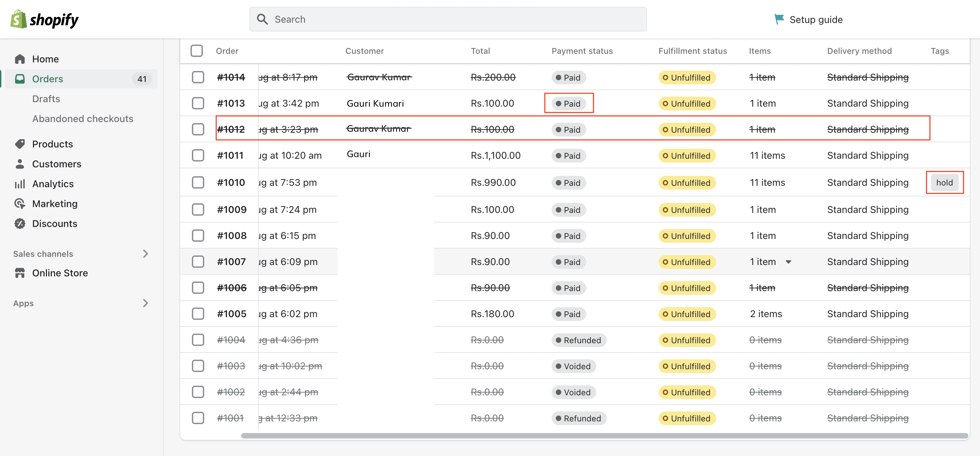Screen dimensions: 980x456
Task: Expand the 1 item dropdown on #1007
Action: click(791, 262)
